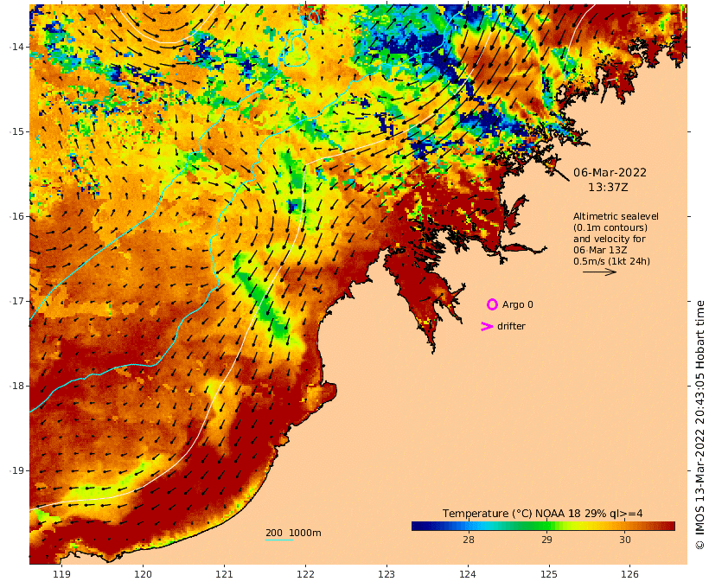
Task: Click the colorbar tick label '29'
Action: coord(546,540)
